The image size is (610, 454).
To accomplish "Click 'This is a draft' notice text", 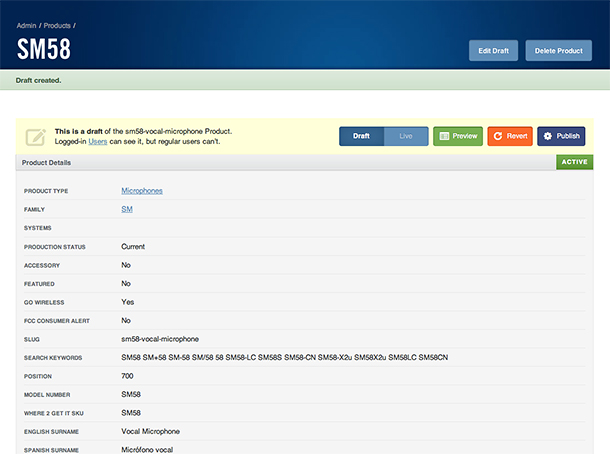I will tap(79, 131).
